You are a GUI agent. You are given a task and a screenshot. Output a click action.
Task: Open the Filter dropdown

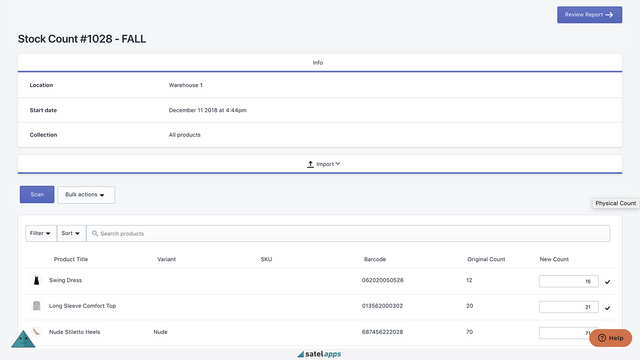pos(41,233)
